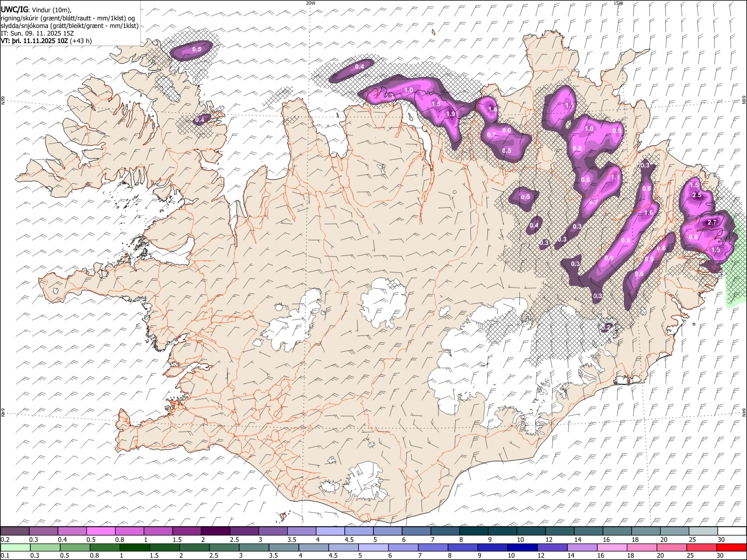Click the 0.4 value over the Westfjords

coord(200,120)
